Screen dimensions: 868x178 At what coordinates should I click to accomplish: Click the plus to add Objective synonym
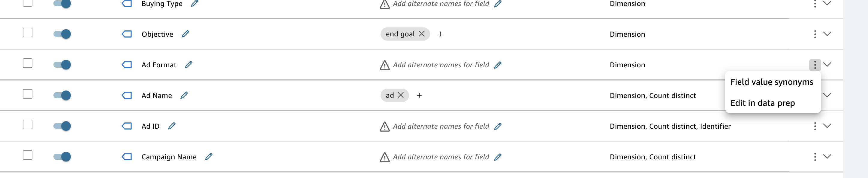tap(440, 34)
